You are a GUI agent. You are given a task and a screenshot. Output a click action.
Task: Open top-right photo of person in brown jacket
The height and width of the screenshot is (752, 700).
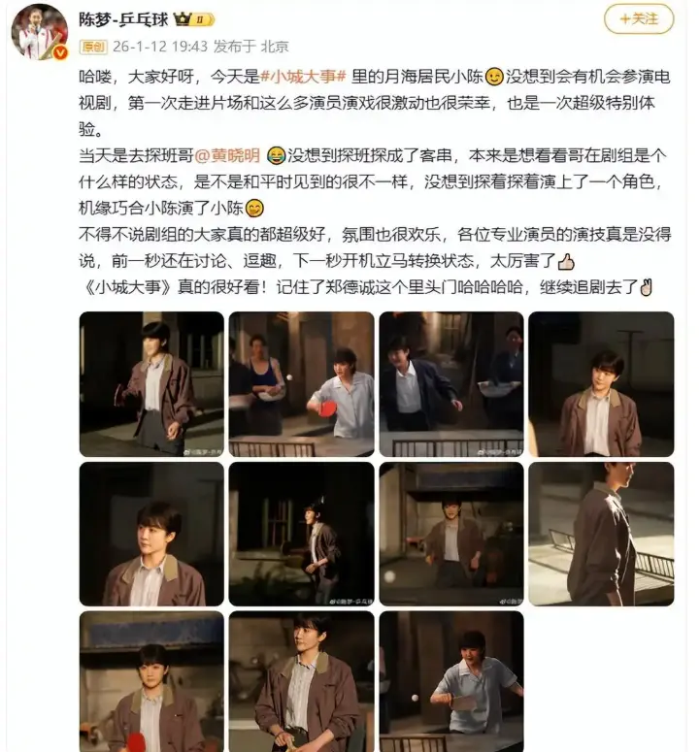pos(601,384)
